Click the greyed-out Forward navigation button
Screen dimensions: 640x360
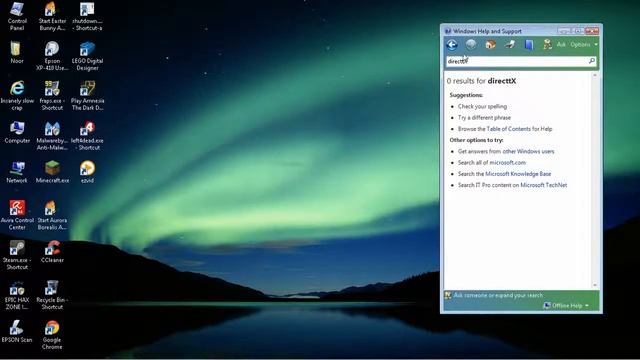click(471, 44)
